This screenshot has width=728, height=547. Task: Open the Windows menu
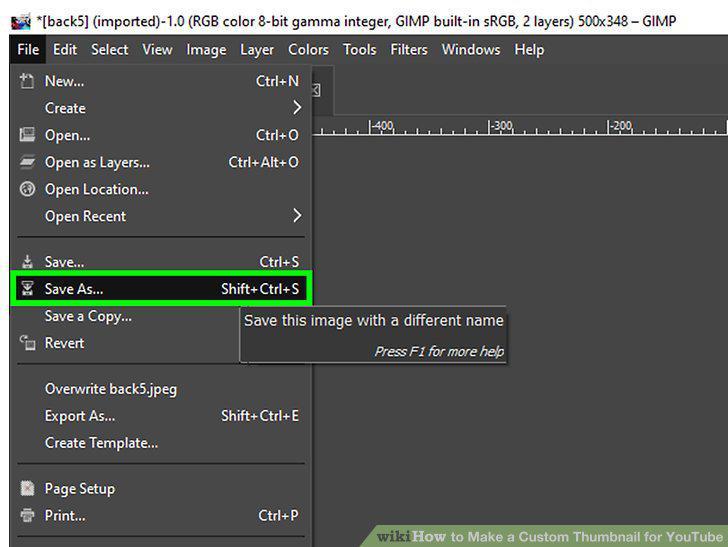(471, 49)
